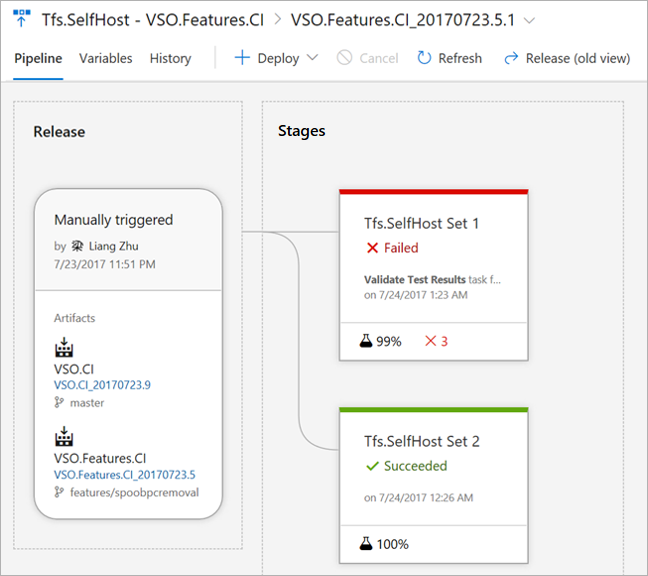Open the History tab
The width and height of the screenshot is (648, 576).
tap(170, 58)
